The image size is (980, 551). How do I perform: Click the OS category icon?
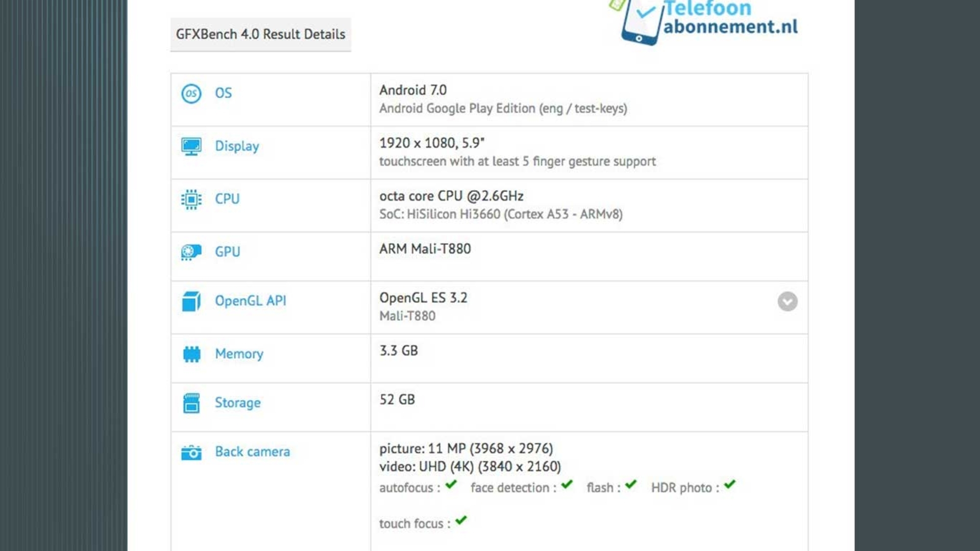[x=190, y=93]
